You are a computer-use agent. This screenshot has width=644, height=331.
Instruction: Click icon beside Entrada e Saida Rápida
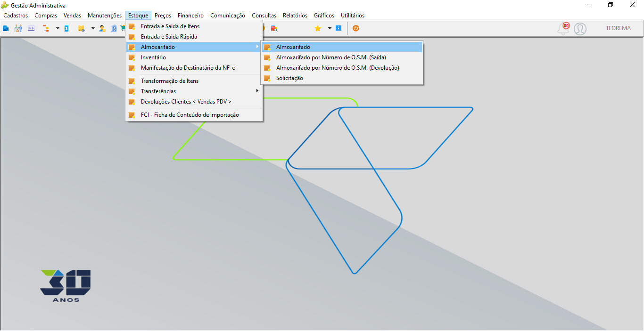132,37
